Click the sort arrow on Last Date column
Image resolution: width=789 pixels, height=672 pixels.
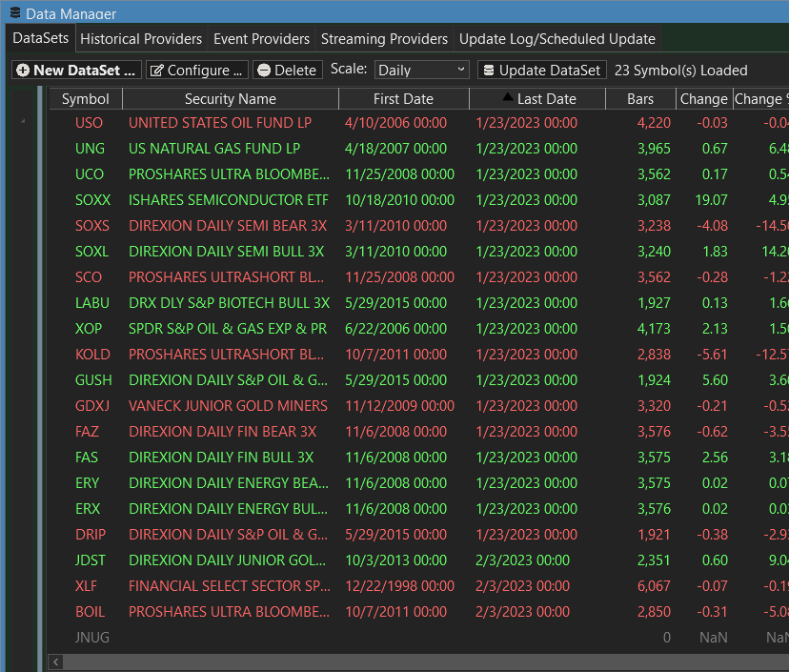508,97
